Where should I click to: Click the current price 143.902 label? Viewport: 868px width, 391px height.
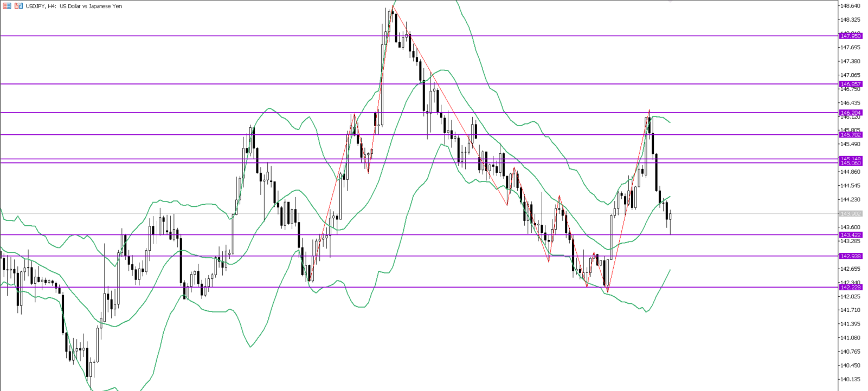tap(850, 214)
